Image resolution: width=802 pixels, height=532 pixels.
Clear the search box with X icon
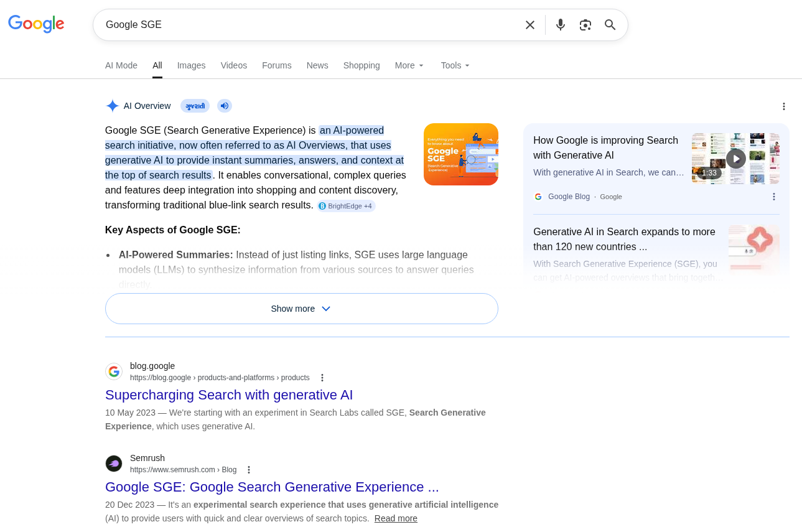point(530,25)
